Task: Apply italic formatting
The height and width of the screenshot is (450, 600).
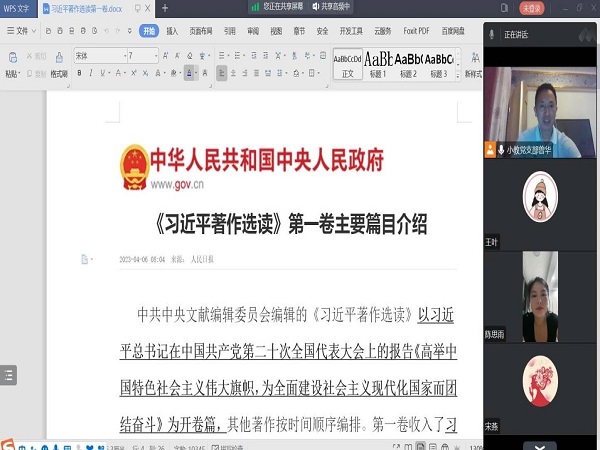Action: (91, 73)
